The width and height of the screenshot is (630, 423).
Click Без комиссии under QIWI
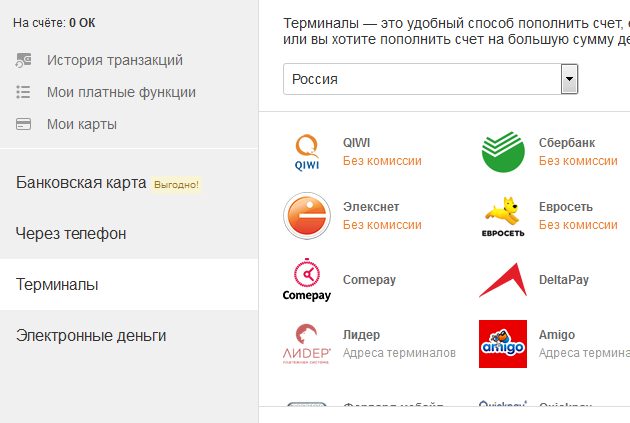(x=382, y=161)
